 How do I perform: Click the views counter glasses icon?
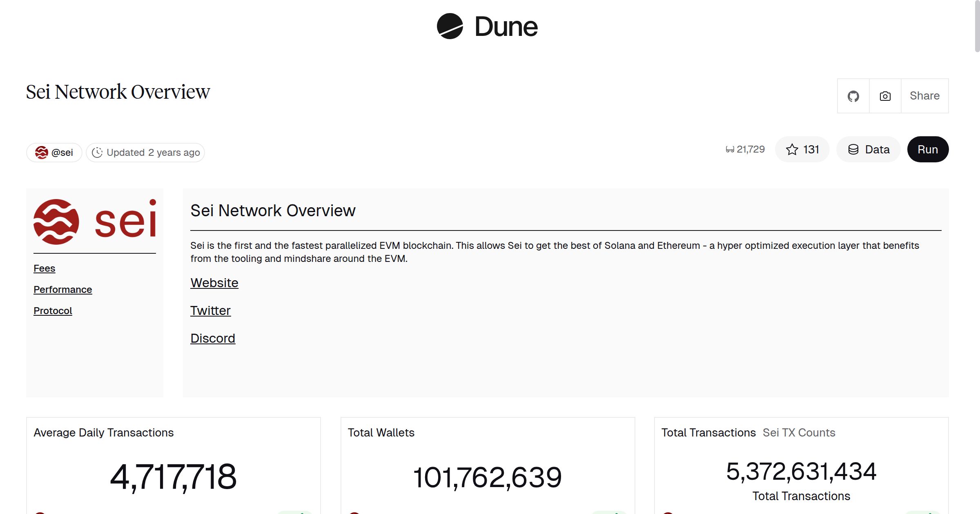pyautogui.click(x=731, y=149)
